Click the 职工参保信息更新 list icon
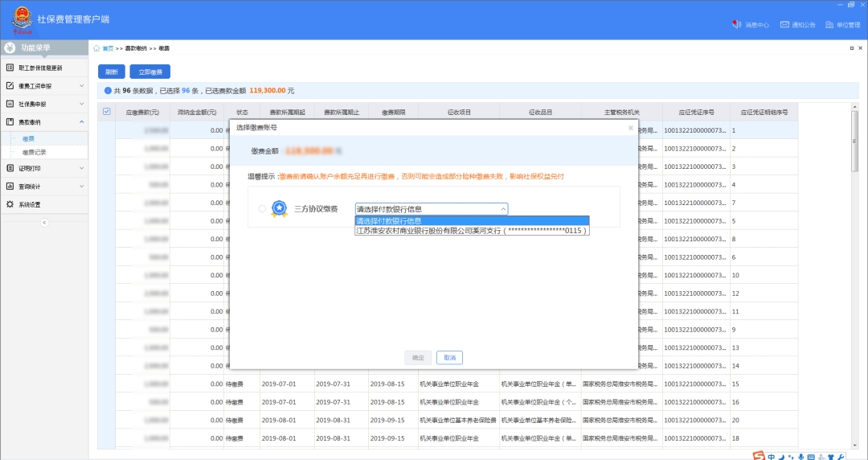868x460 pixels. (10, 68)
